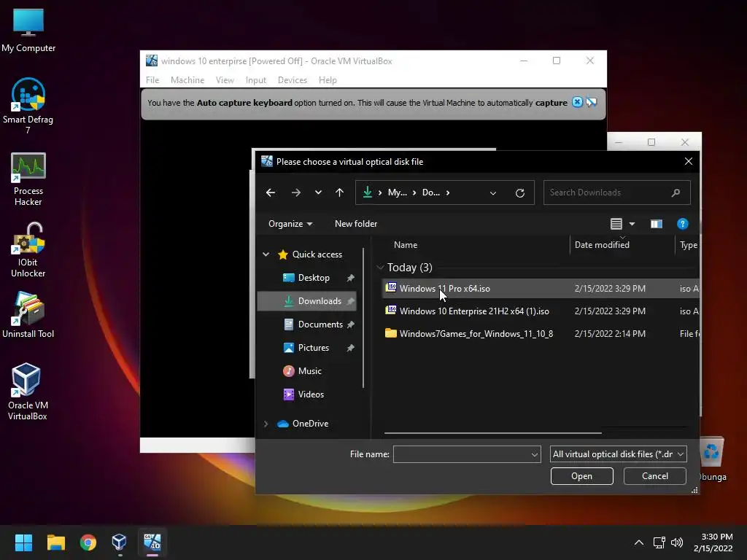Dismiss the auto capture keyboard notification
The height and width of the screenshot is (560, 747).
coord(577,102)
